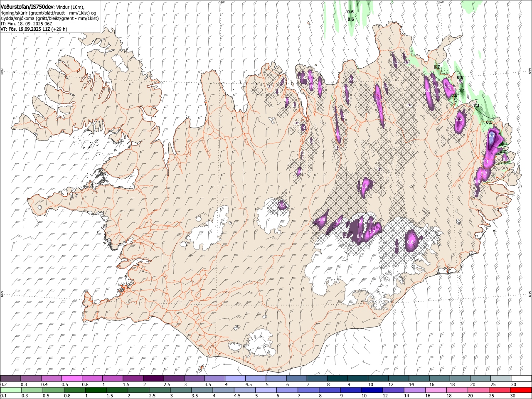Click the bright red swatch after 30 in the lower legend row

pyautogui.click(x=521, y=390)
